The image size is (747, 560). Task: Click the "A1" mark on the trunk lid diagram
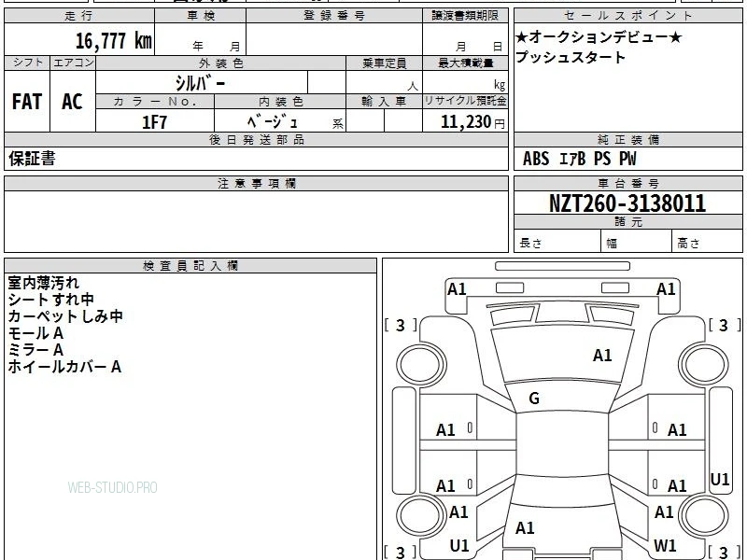click(525, 528)
